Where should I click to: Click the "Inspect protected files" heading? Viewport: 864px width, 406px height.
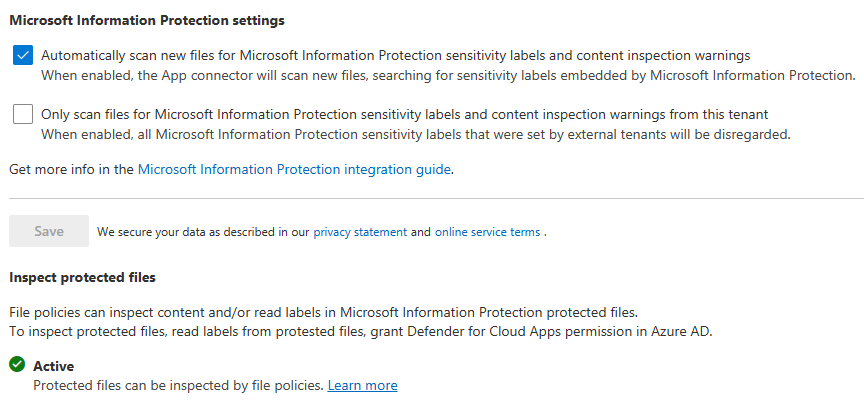pos(82,277)
